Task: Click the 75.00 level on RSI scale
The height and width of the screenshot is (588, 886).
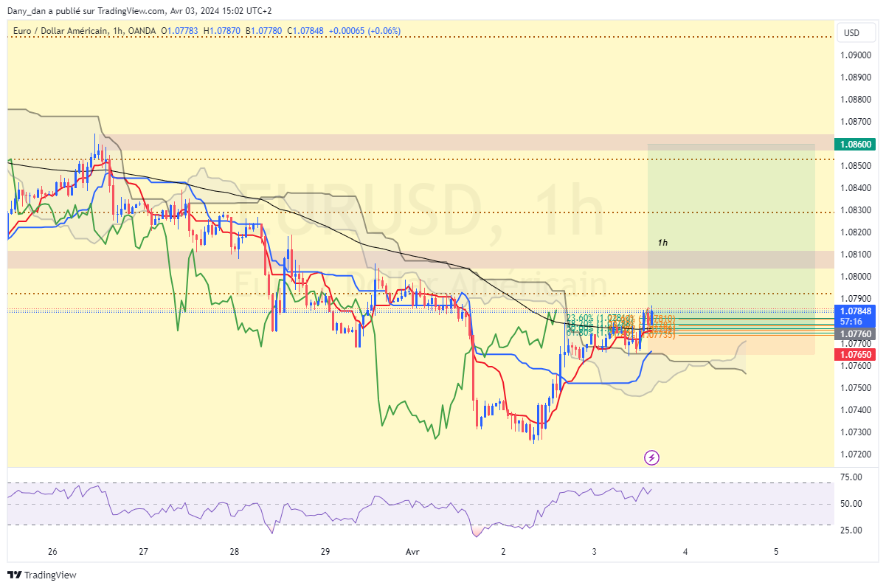Action: coord(851,477)
